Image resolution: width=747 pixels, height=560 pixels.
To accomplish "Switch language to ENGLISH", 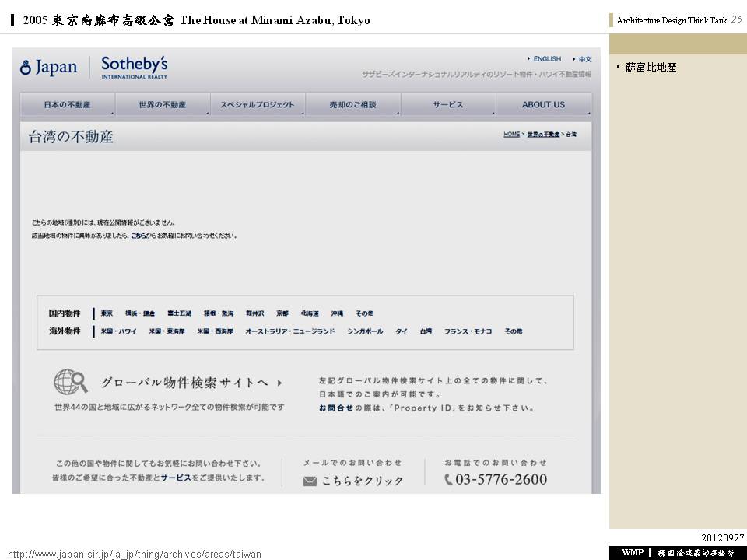I will tap(546, 59).
